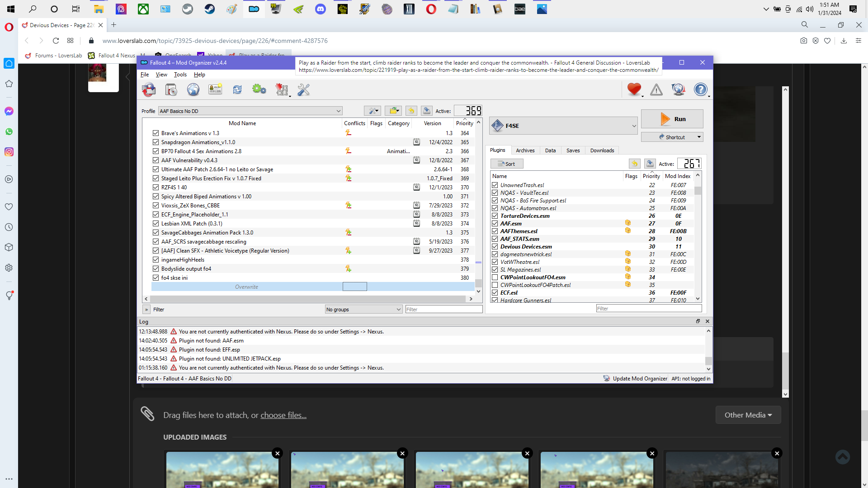Disable the TortureDevices.esm plugin
Viewport: 868px width, 488px height.
(x=495, y=216)
